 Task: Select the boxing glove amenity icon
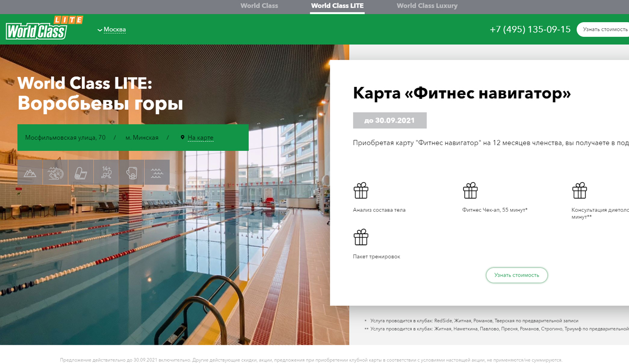pyautogui.click(x=132, y=173)
